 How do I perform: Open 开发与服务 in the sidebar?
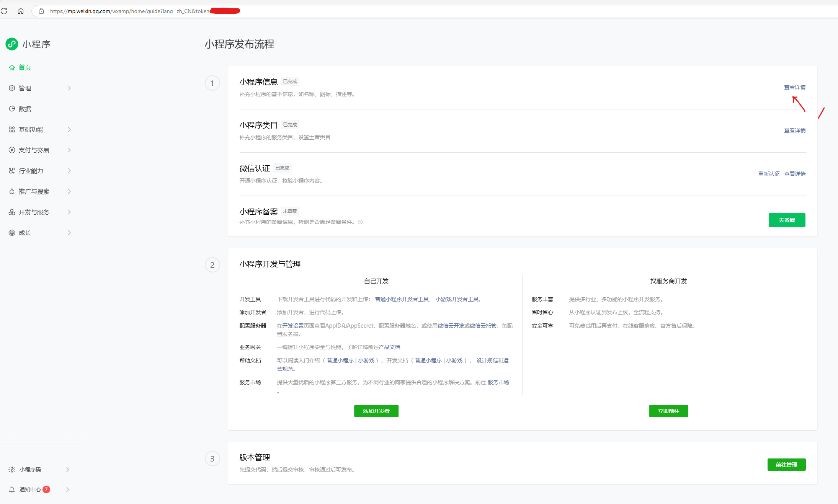[x=34, y=212]
